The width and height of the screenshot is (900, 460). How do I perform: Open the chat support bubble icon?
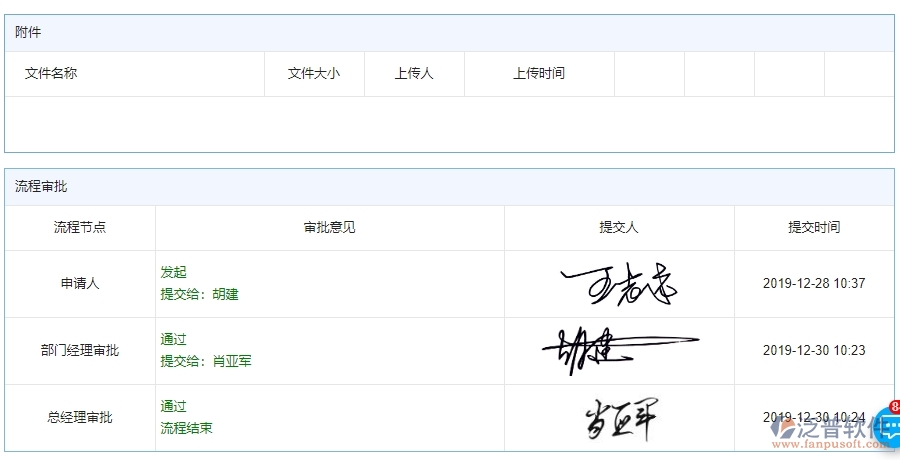889,427
